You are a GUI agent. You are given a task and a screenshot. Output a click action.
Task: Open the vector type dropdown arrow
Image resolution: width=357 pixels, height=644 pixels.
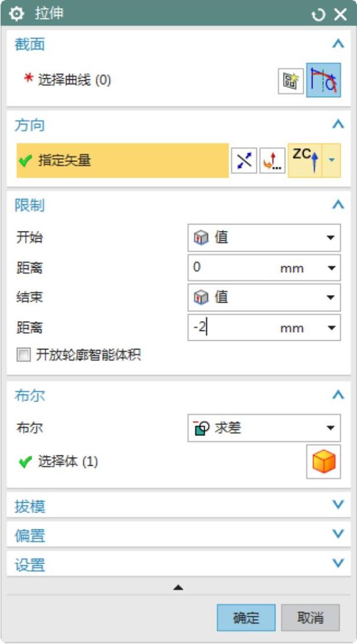(x=332, y=161)
